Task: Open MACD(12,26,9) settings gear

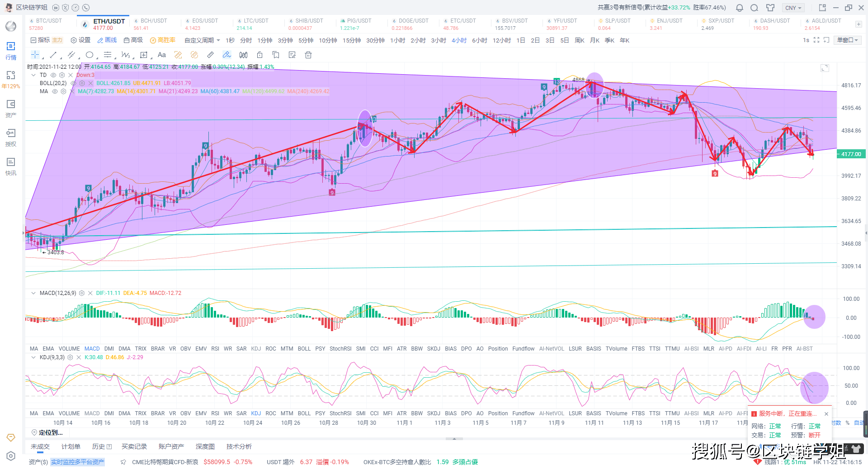Action: [x=82, y=293]
